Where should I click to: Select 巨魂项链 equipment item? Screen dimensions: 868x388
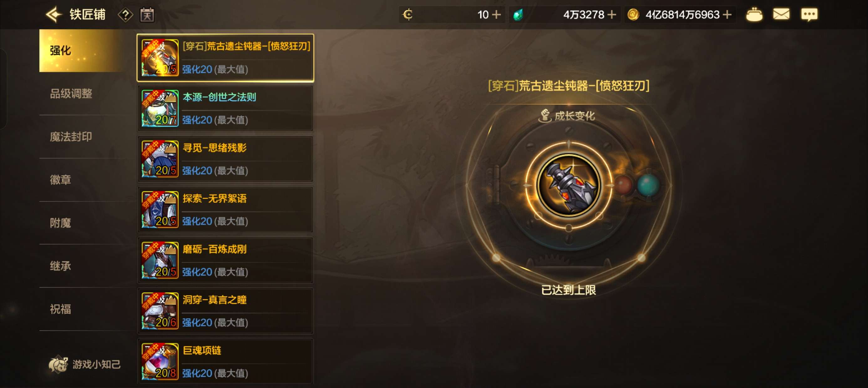pyautogui.click(x=225, y=361)
